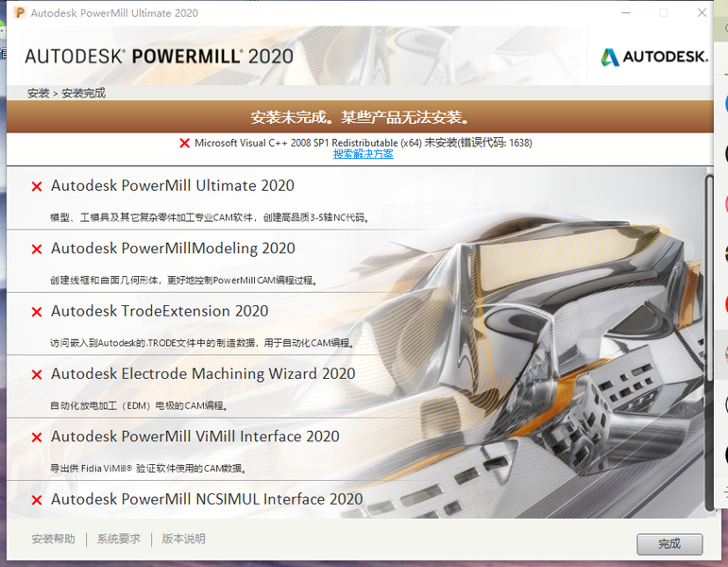Click the TrodeExtension .TRODE文件 description text
Image resolution: width=728 pixels, height=567 pixels.
pos(202,343)
